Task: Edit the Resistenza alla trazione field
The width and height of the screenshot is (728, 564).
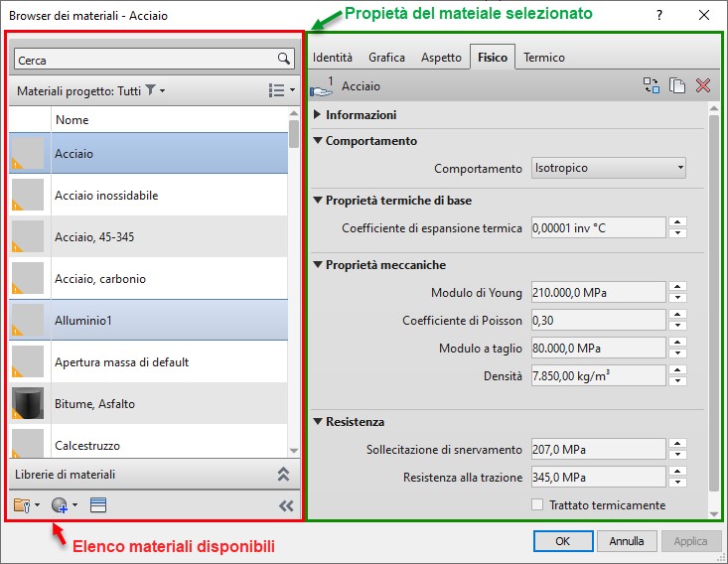Action: pos(599,478)
